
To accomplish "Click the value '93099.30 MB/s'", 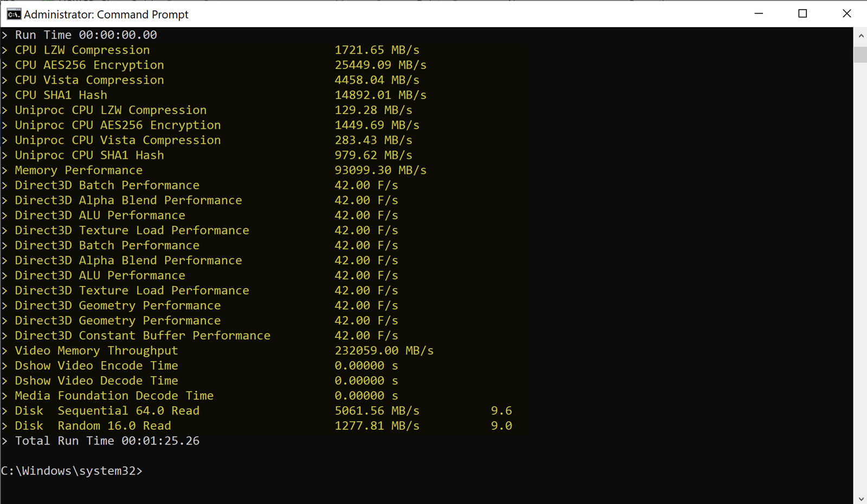I will click(380, 171).
